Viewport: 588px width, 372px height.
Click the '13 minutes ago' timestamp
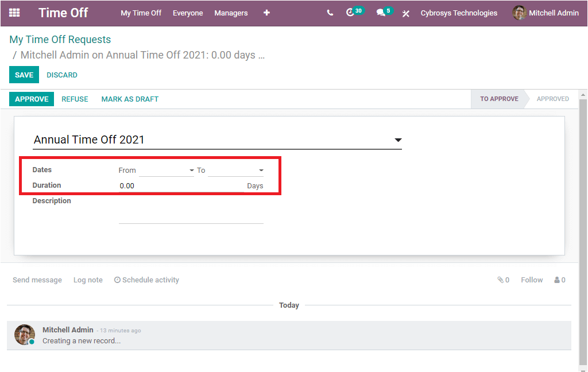(x=121, y=330)
